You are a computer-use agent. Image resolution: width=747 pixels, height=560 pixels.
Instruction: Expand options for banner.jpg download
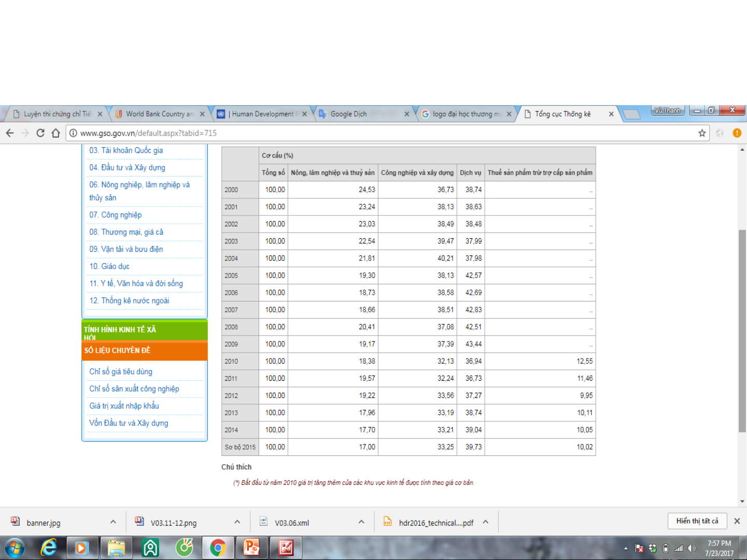113,522
